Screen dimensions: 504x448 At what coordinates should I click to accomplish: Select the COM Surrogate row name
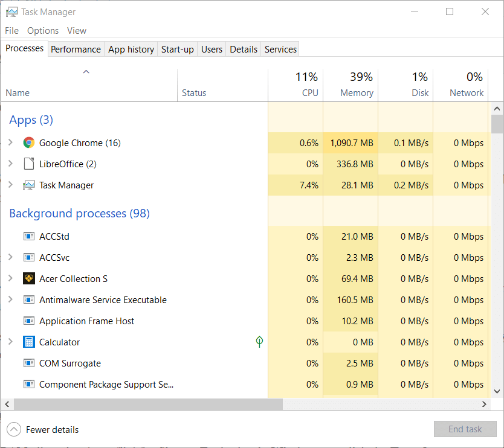pyautogui.click(x=69, y=363)
